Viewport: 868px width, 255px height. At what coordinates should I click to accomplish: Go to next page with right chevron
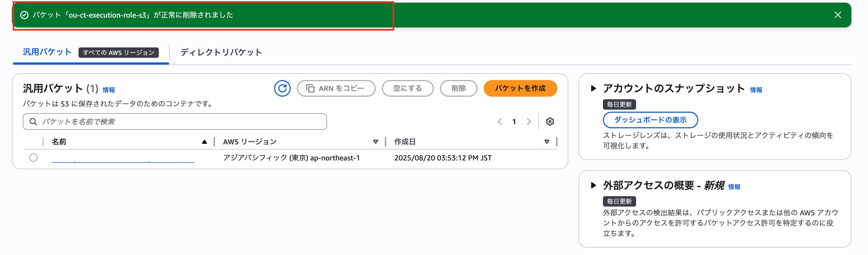point(529,122)
